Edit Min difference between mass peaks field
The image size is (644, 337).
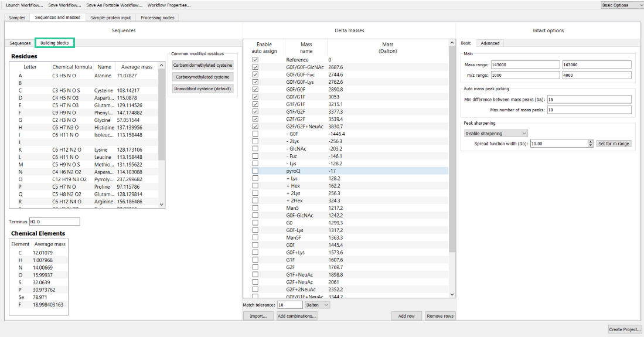(590, 100)
